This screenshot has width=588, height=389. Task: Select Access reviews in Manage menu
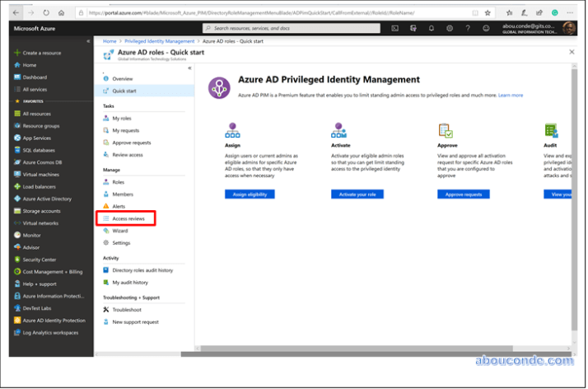point(128,218)
